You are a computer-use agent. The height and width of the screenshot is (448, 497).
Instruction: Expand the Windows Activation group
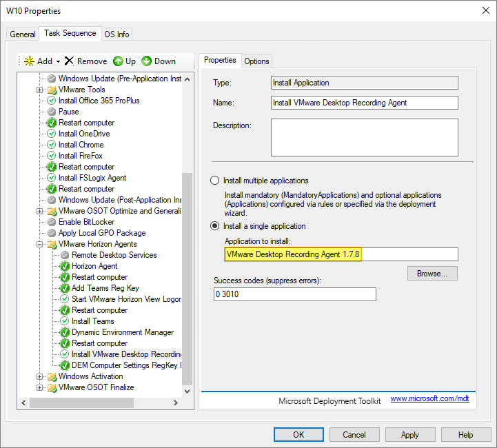40,376
